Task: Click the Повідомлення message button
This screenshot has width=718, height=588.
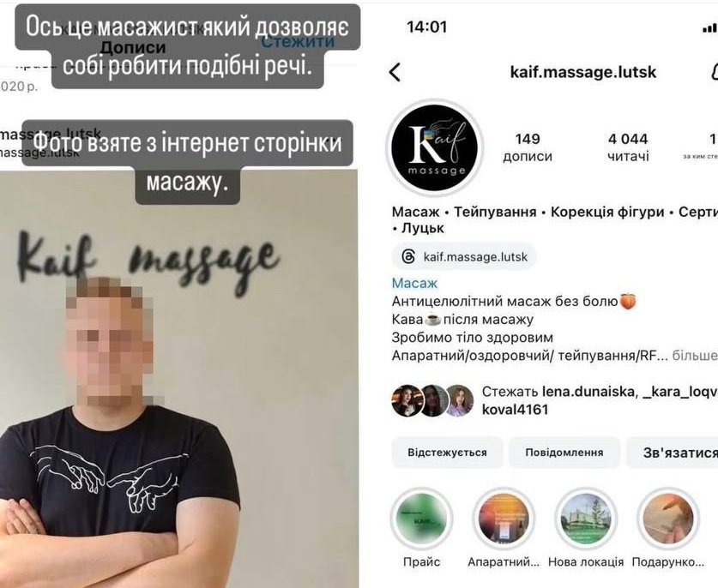Action: (x=564, y=453)
